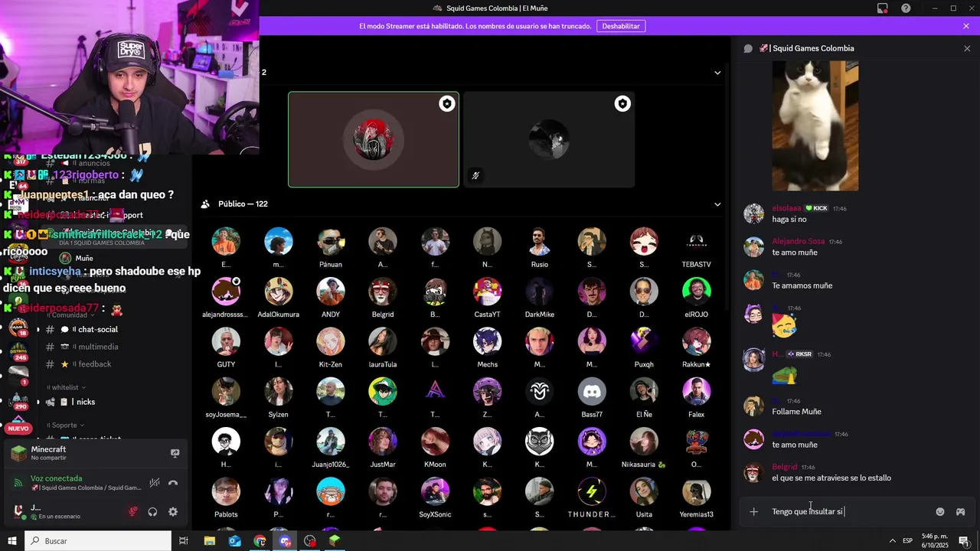Select the muted second speaker tile
980x551 pixels.
coord(549,139)
